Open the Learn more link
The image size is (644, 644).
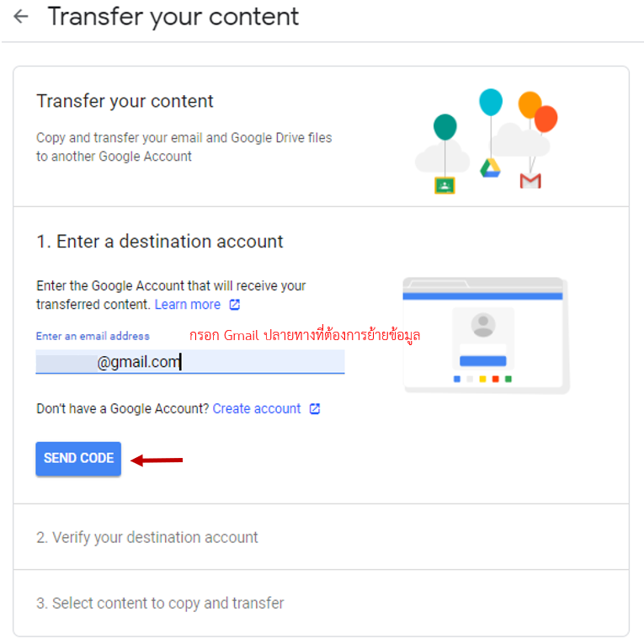click(188, 305)
